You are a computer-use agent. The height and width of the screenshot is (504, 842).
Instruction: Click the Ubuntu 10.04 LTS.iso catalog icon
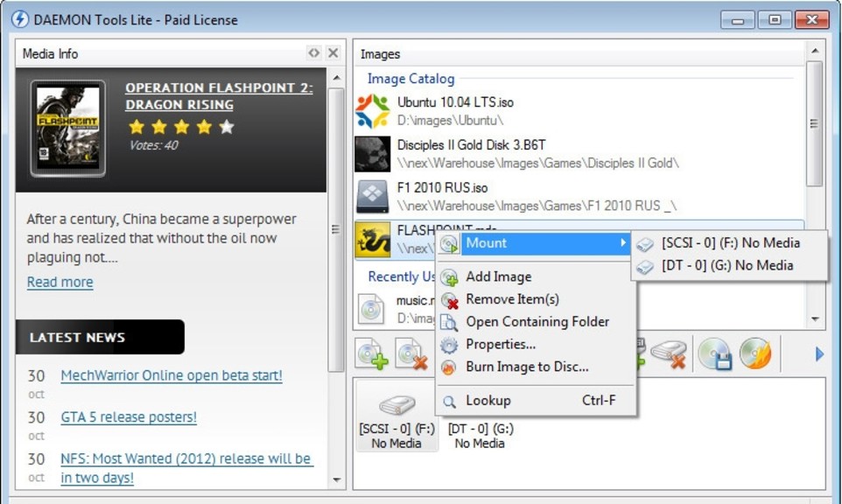[375, 108]
